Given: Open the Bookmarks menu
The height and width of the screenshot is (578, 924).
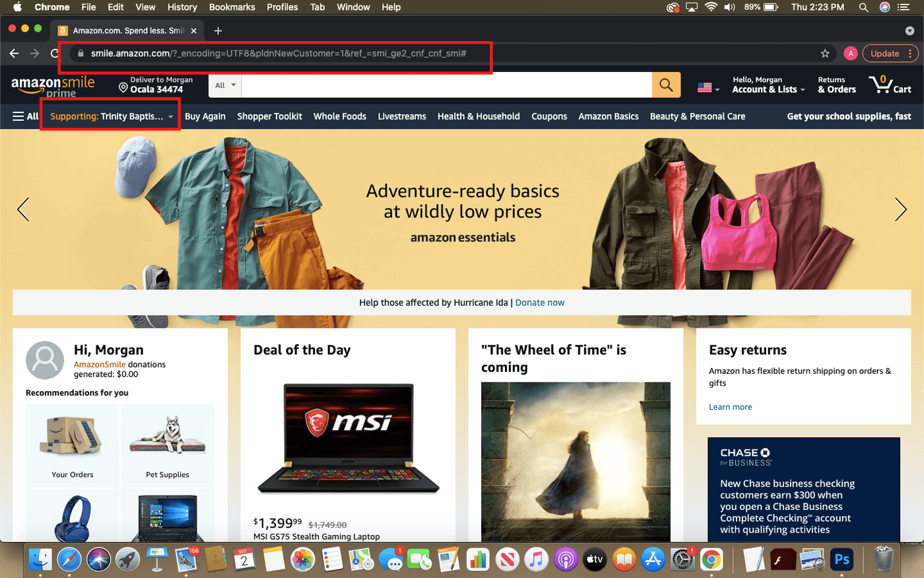Looking at the screenshot, I should pos(232,7).
